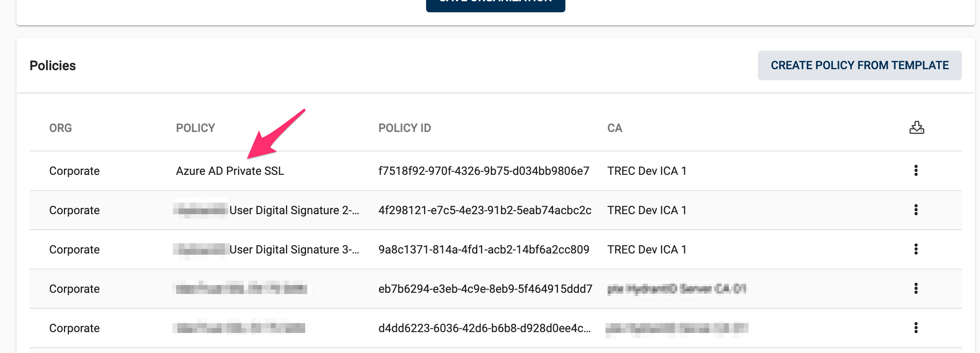Click Create Policy From Template button

click(860, 66)
